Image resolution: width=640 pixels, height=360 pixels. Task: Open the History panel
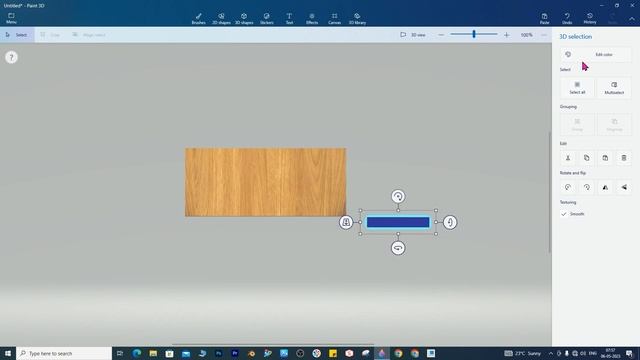coord(590,18)
